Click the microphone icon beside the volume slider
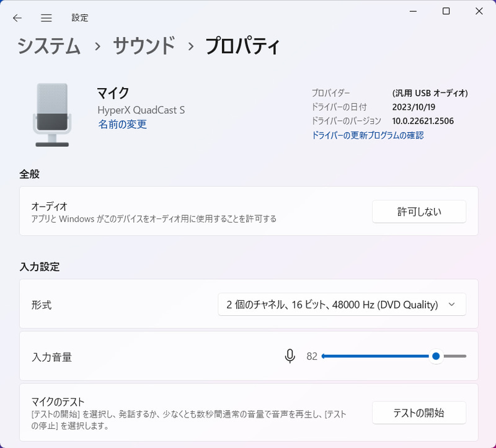 [x=290, y=356]
